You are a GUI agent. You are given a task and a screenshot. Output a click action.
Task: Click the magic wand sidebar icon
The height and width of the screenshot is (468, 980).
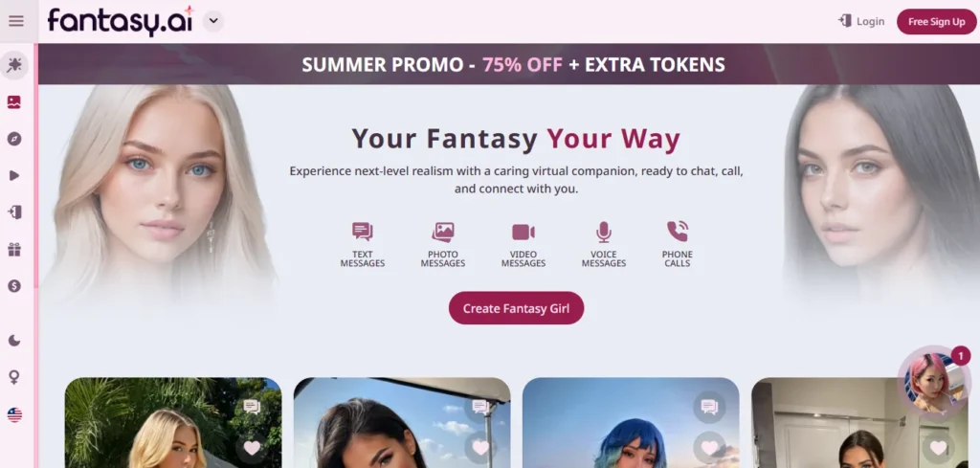tap(14, 65)
